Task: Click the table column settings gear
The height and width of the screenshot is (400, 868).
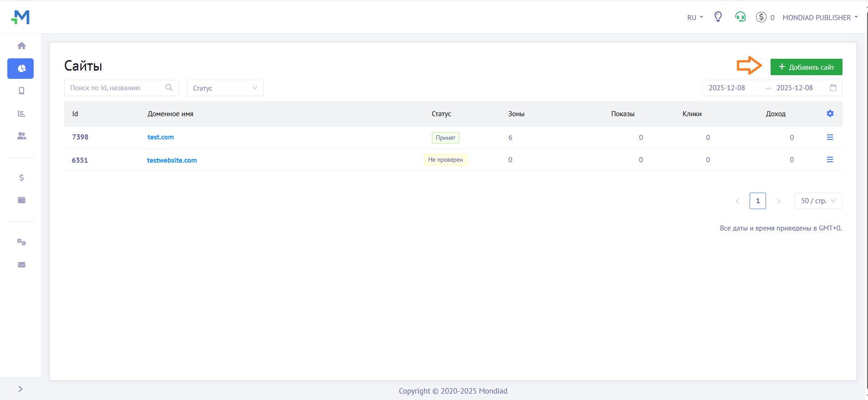Action: (830, 113)
